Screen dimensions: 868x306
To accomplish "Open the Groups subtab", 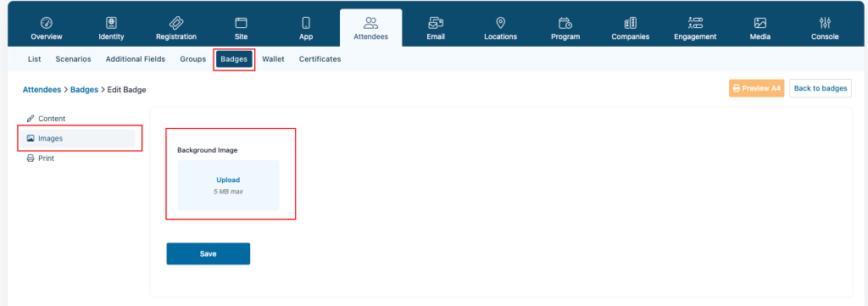I will 192,58.
